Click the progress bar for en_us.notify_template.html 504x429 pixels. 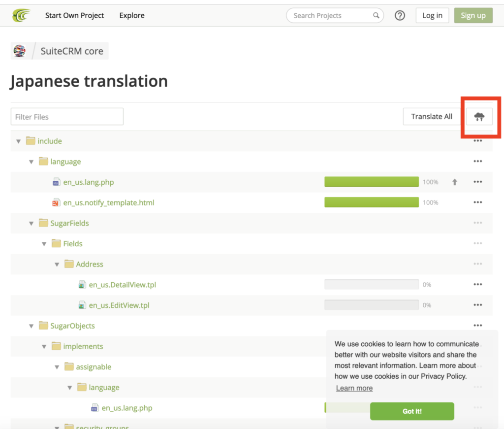(x=372, y=202)
